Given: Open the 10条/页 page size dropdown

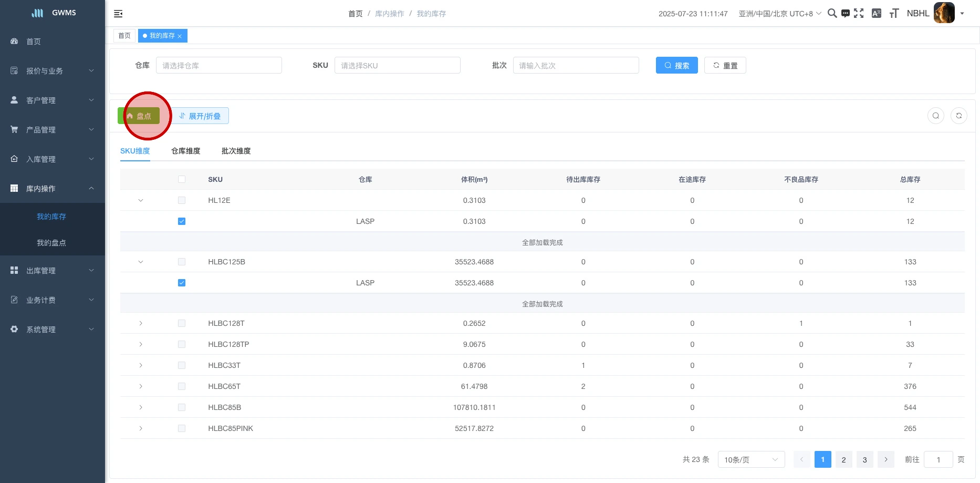Looking at the screenshot, I should point(750,460).
